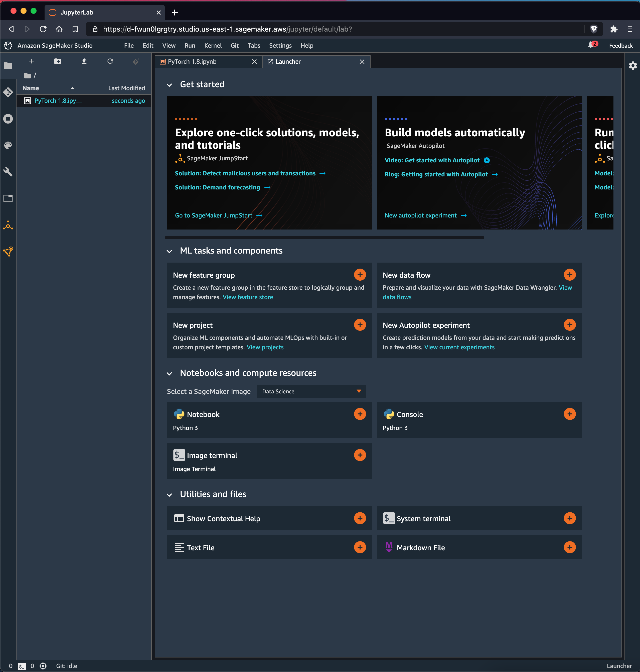Start a New autopilot experiment

coord(421,215)
